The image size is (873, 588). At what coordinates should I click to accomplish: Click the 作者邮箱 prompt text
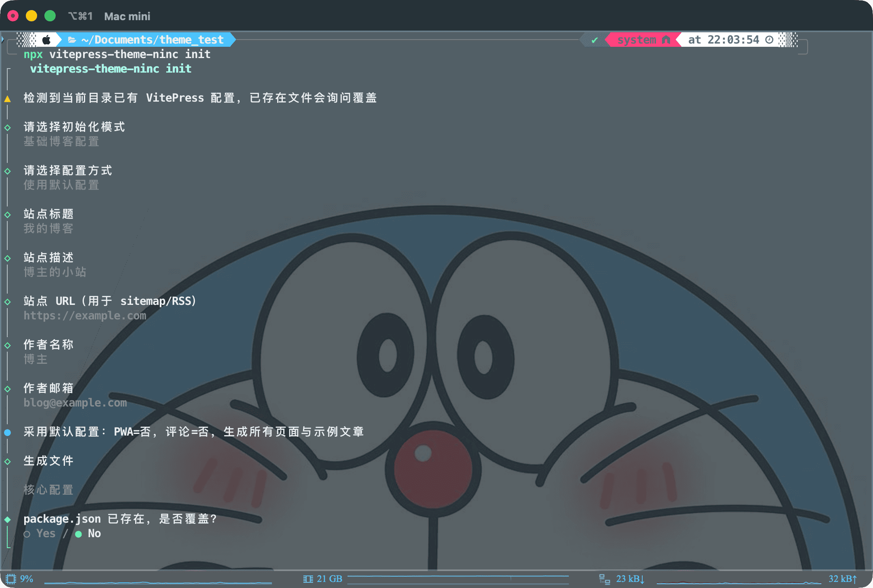[x=48, y=388]
